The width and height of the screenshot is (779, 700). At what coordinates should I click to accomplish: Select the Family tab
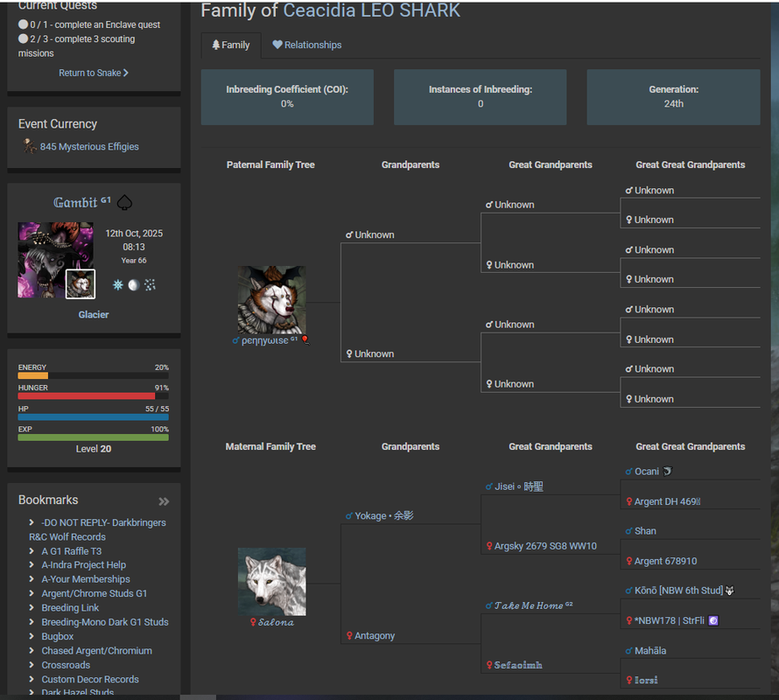(x=231, y=45)
